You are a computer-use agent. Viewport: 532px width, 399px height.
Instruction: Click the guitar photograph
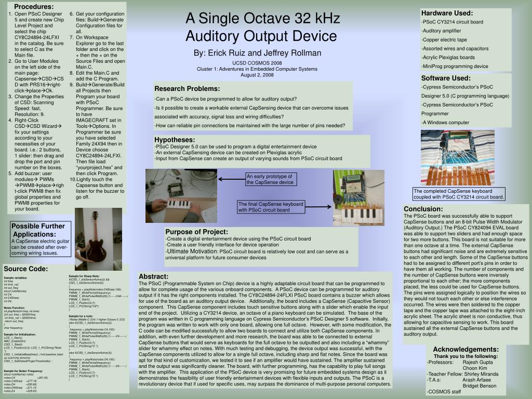(x=98, y=239)
